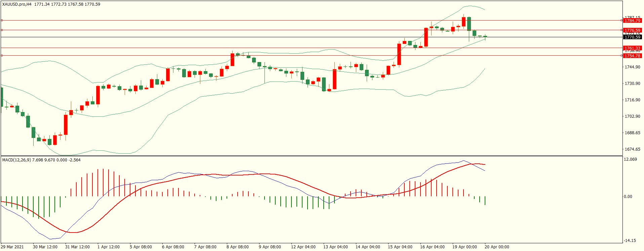
Task: Click the 16 Apr 04:00 time label
Action: (x=432, y=247)
